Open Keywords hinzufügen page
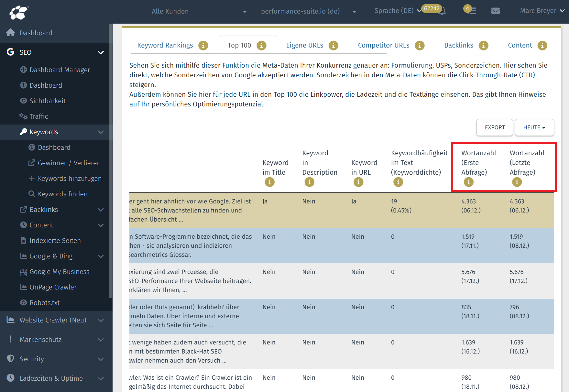 (70, 179)
